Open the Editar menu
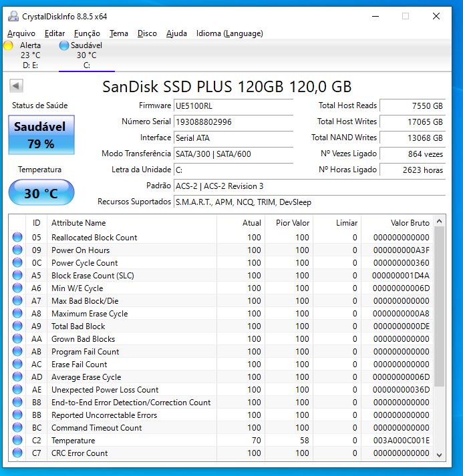The height and width of the screenshot is (476, 463). [x=55, y=33]
